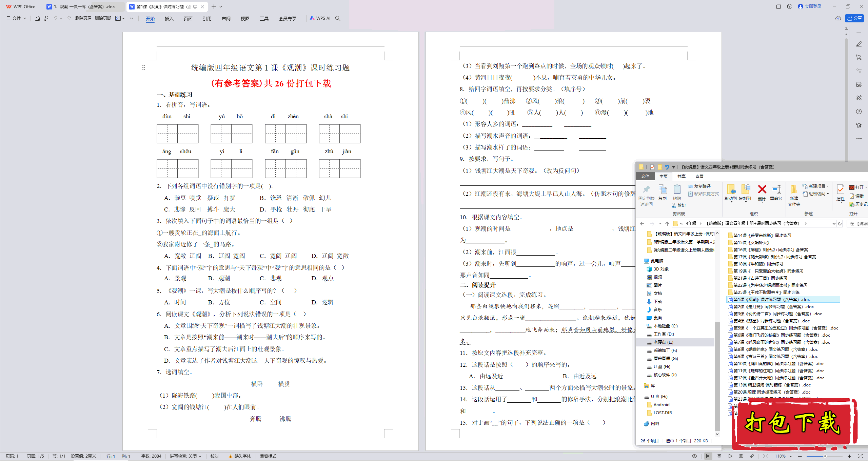Click 移动到 in Explorer ribbon
The height and width of the screenshot is (461, 868).
pos(731,193)
